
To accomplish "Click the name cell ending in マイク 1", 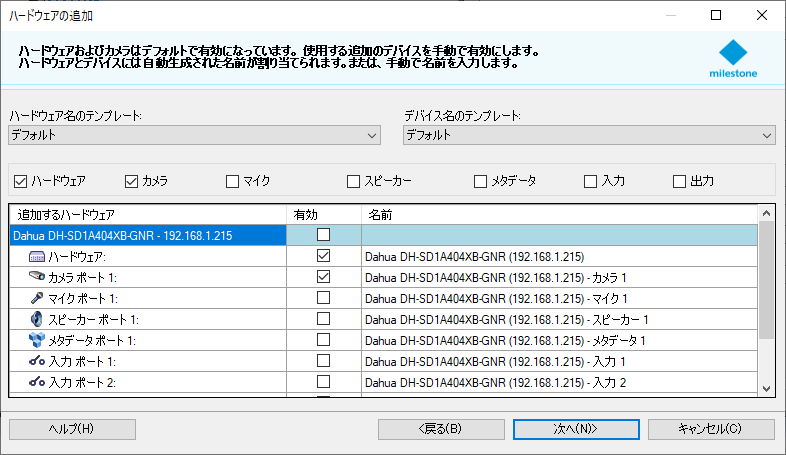I will 559,299.
